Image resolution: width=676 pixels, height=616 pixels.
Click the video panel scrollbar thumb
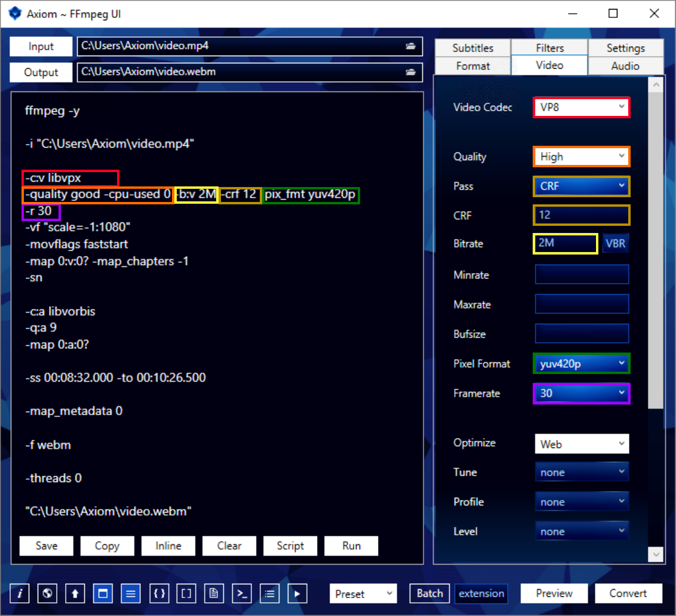(656, 250)
